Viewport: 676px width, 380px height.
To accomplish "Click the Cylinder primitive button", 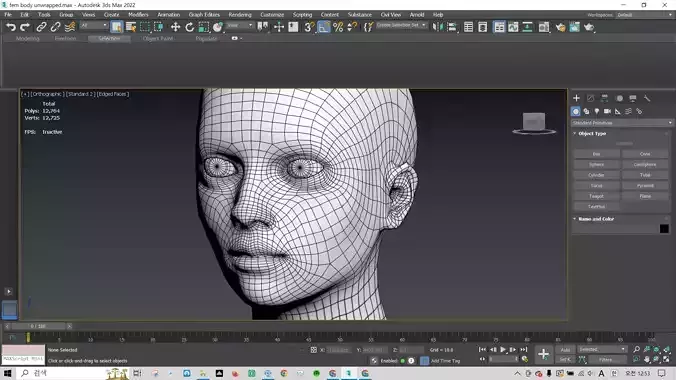I will pos(596,175).
